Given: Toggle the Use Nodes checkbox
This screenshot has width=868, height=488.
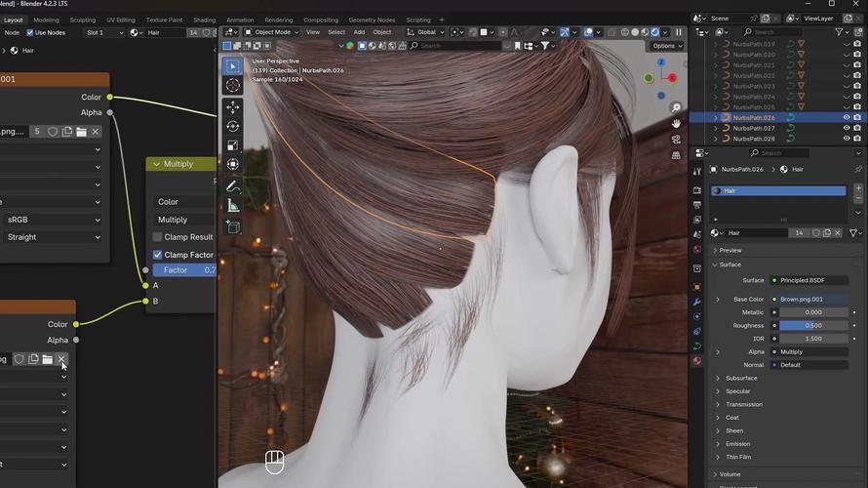Looking at the screenshot, I should pos(30,32).
